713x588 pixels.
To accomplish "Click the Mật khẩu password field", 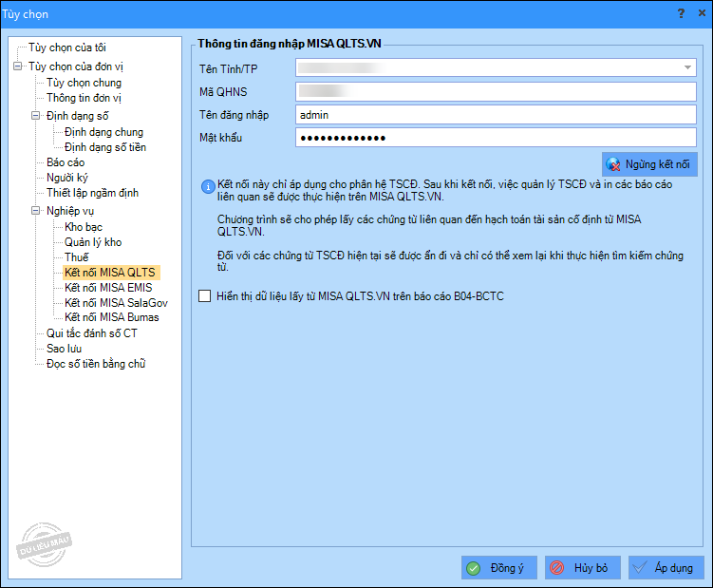I will (x=496, y=138).
